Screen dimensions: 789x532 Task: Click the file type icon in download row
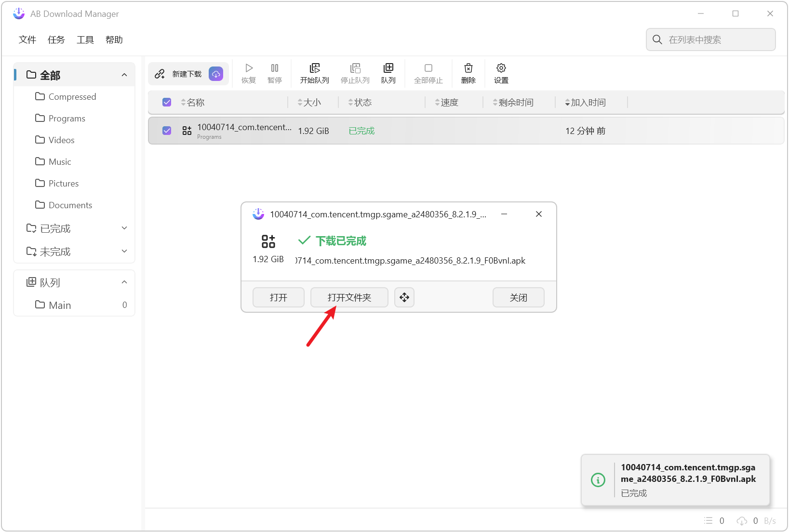(187, 131)
